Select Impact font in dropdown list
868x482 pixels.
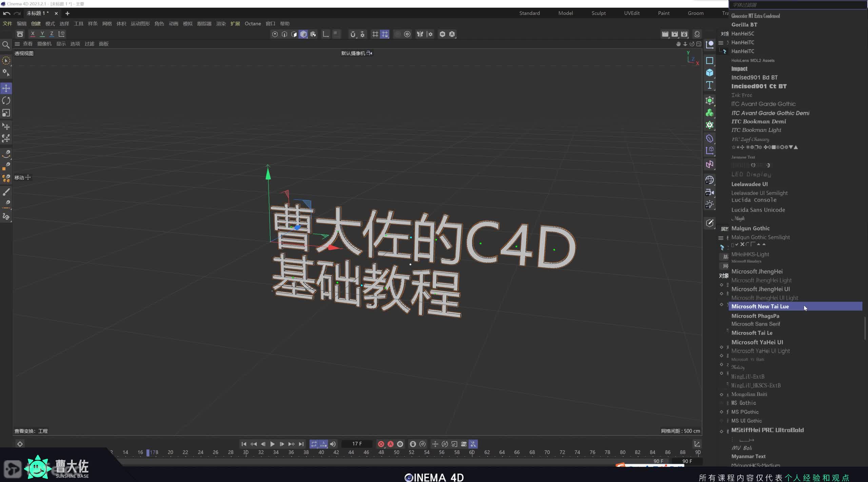[739, 69]
